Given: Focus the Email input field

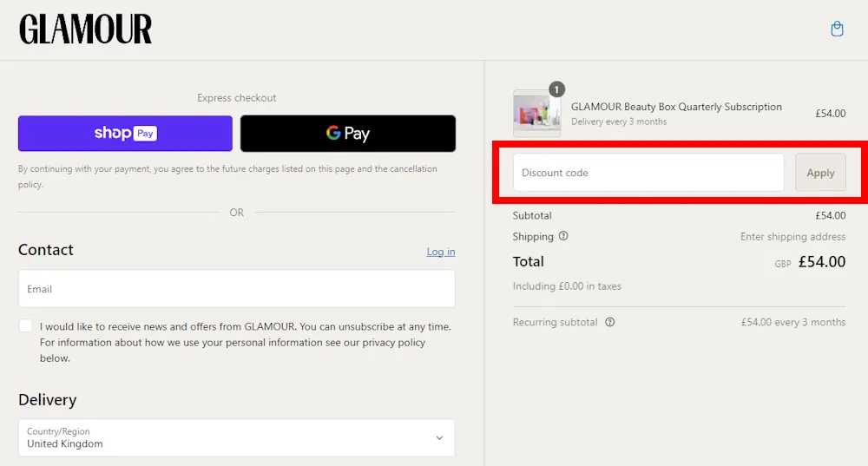Looking at the screenshot, I should tap(236, 289).
